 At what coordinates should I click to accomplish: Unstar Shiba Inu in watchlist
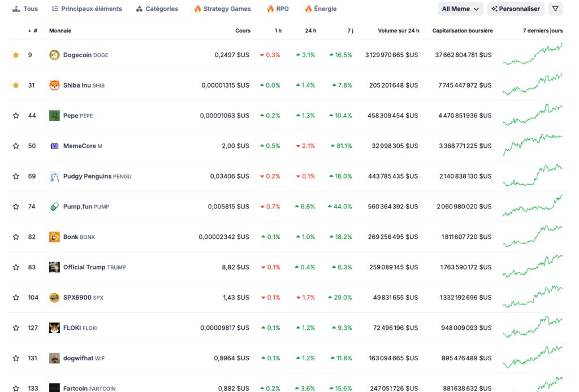(x=16, y=85)
